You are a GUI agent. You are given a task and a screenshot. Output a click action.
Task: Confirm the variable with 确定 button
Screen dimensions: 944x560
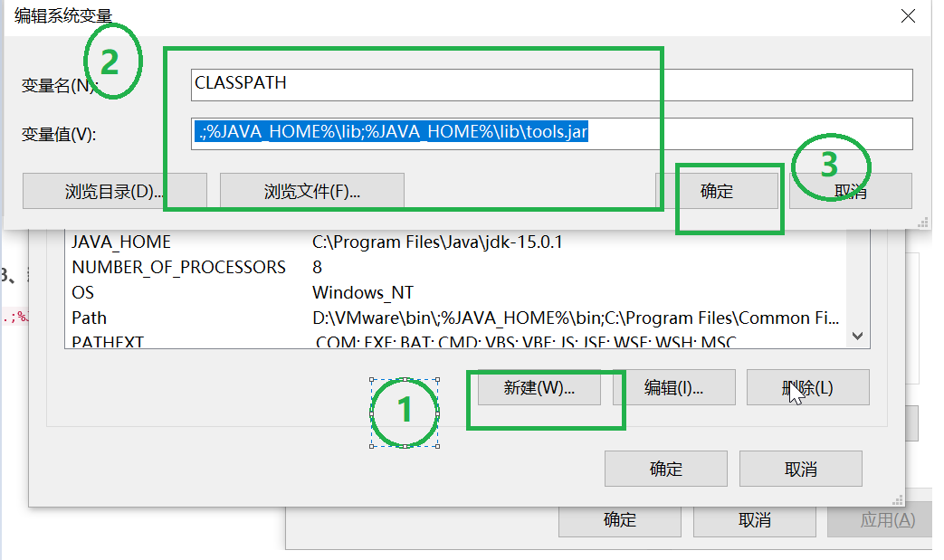click(729, 191)
